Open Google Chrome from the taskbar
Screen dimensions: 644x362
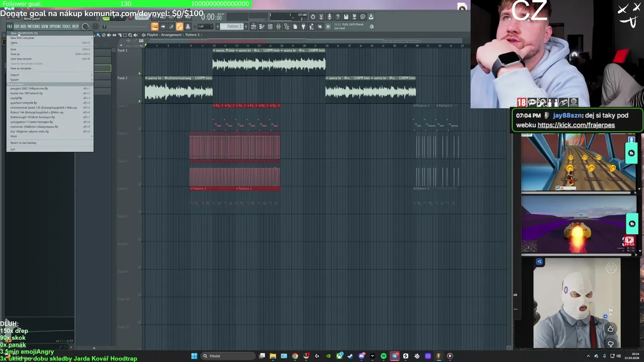[x=295, y=356]
